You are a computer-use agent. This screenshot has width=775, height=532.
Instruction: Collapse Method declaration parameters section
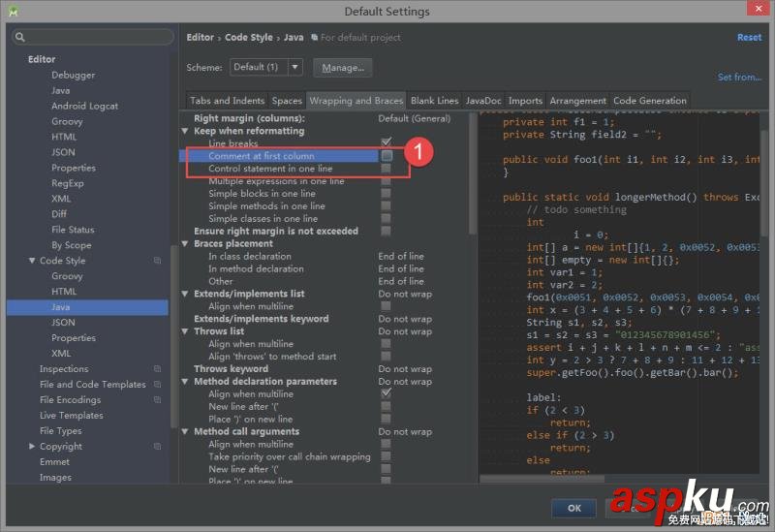coord(185,381)
